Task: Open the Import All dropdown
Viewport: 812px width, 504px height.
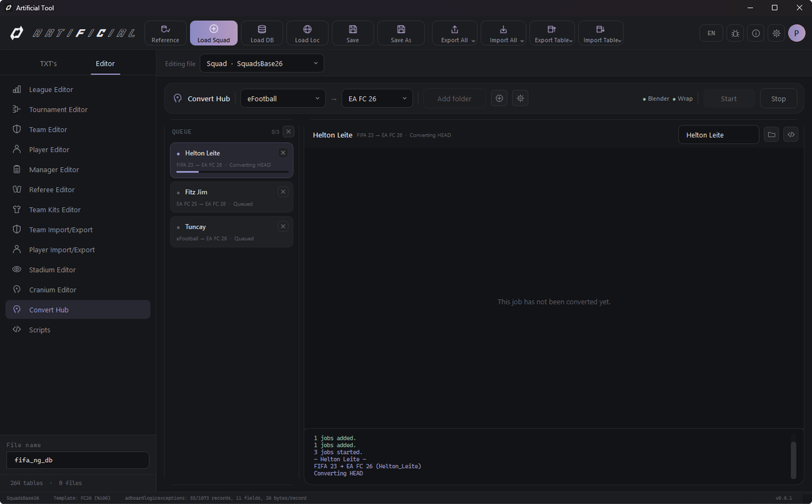Action: 503,33
